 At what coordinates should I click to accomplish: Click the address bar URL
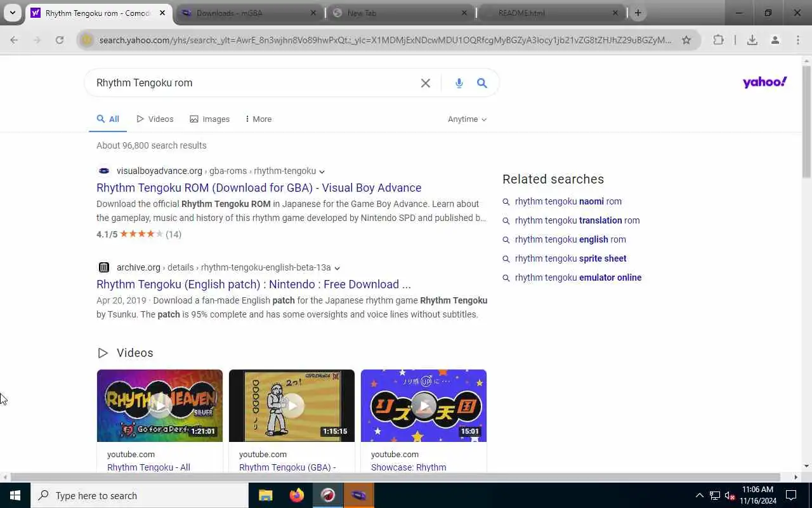pos(385,40)
